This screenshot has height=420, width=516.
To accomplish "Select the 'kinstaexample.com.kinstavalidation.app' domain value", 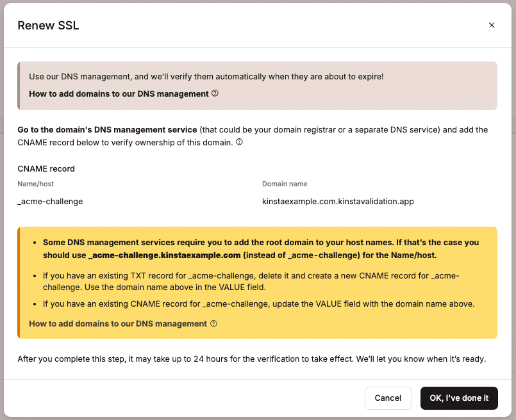I will coord(337,201).
